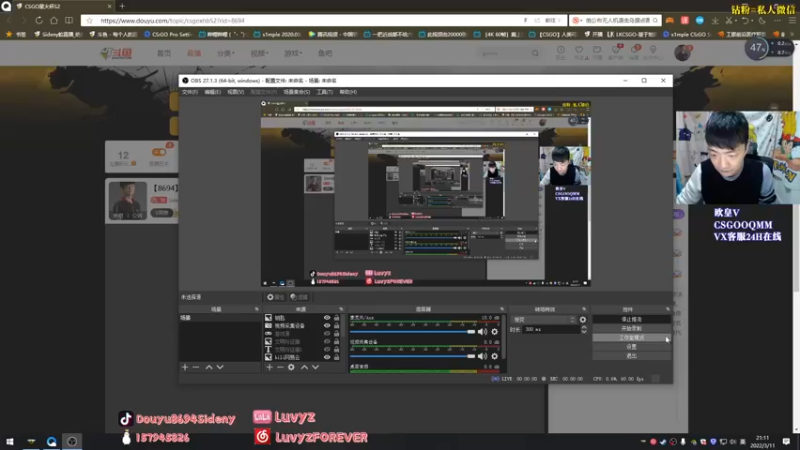Move the scene down in the Scenes panel
Image resolution: width=800 pixels, height=450 pixels.
(x=220, y=367)
